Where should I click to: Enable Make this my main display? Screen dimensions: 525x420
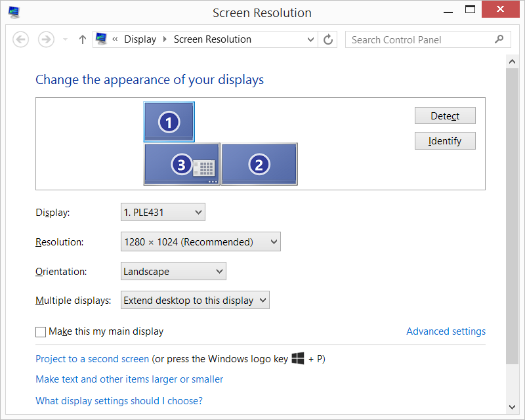tap(40, 331)
